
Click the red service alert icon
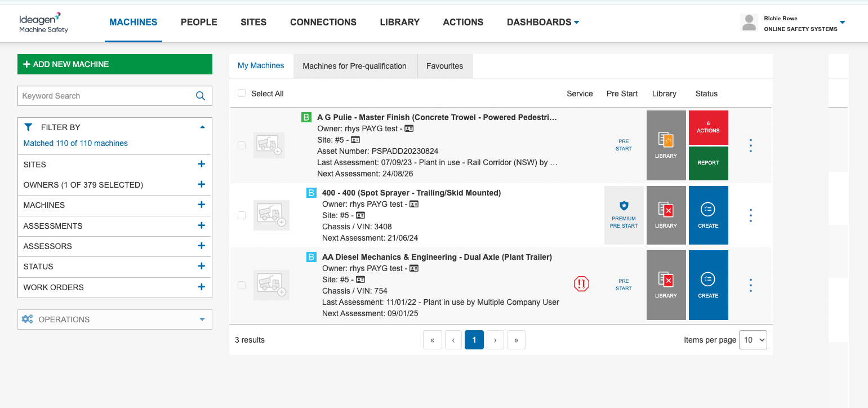pos(581,283)
